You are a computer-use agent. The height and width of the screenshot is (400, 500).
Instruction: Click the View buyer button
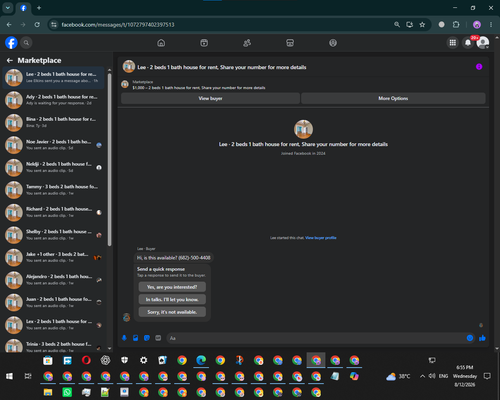(x=210, y=98)
